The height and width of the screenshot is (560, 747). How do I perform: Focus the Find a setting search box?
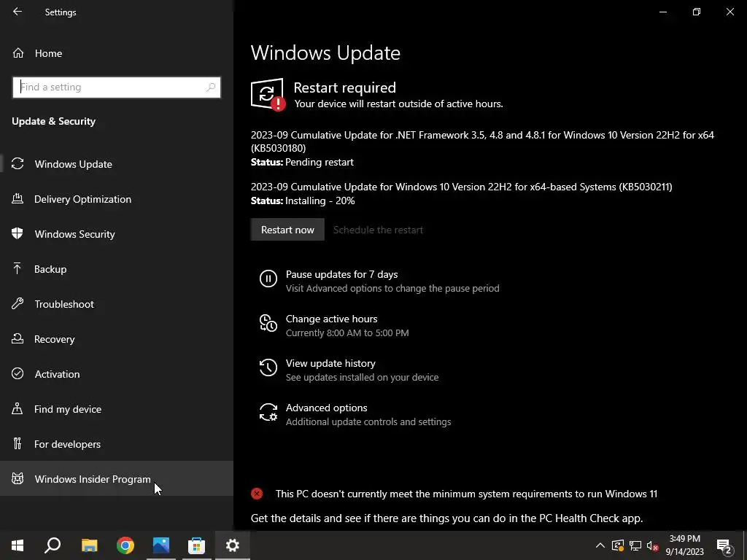(116, 87)
